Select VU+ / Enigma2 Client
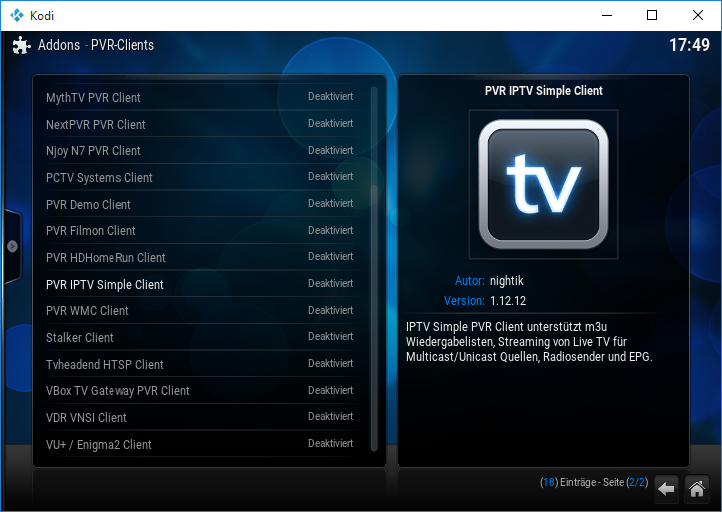Image resolution: width=722 pixels, height=512 pixels. tap(200, 444)
